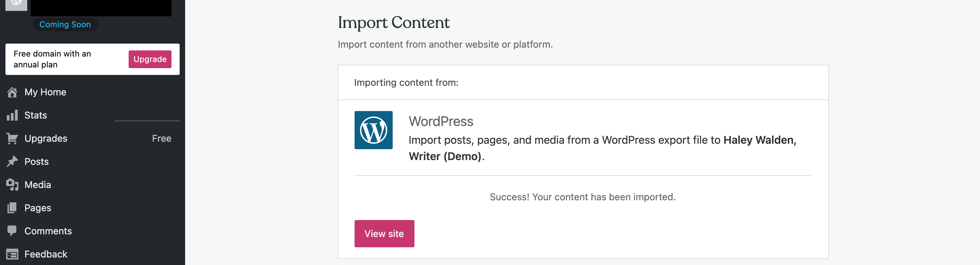Click the WordPress importer title text

pyautogui.click(x=441, y=122)
